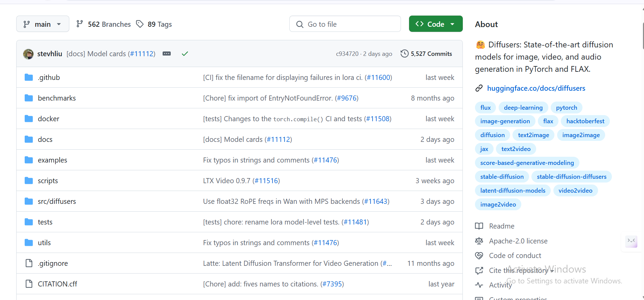Screen dimensions: 644x300
Task: Open the main branch selector dropdown
Action: (x=43, y=24)
